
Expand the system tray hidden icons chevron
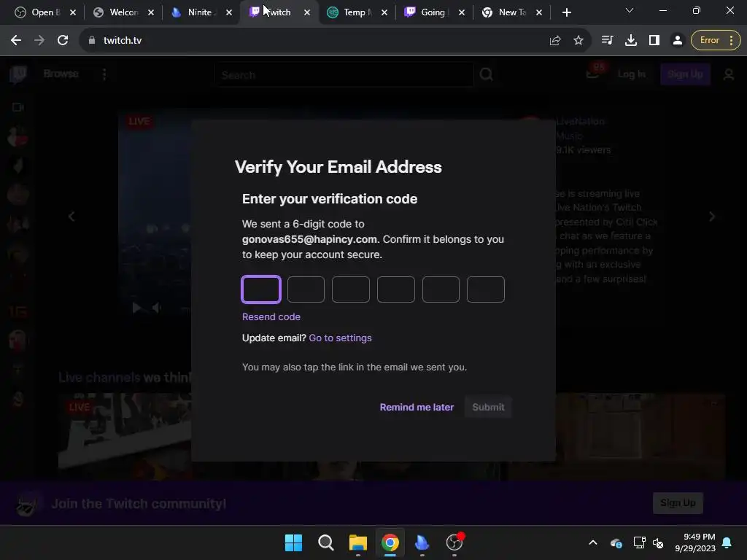pyautogui.click(x=592, y=542)
